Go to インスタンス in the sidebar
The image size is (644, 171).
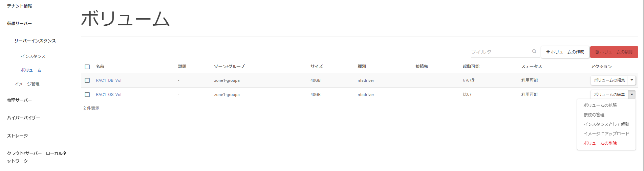click(33, 56)
